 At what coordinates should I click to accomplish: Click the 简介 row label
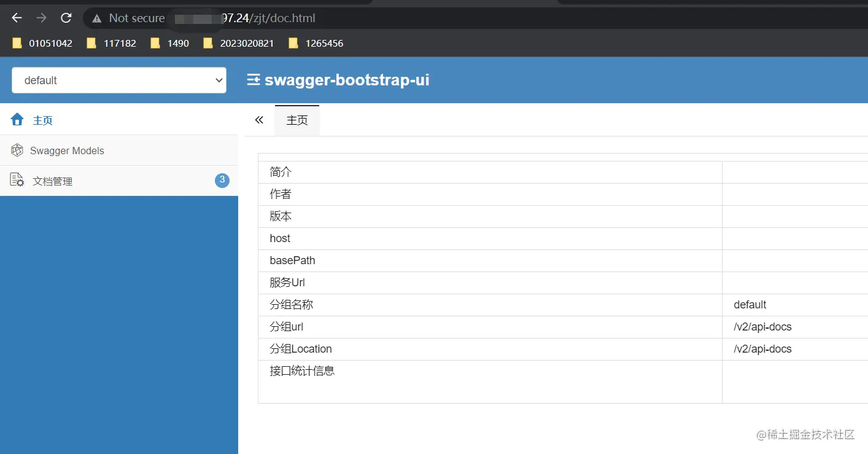coord(281,172)
